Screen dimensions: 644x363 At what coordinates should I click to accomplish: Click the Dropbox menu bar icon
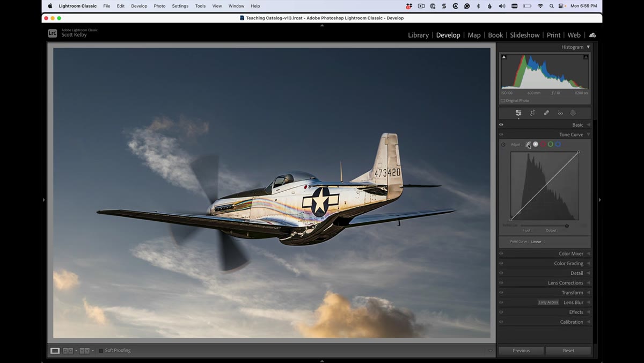click(x=409, y=6)
